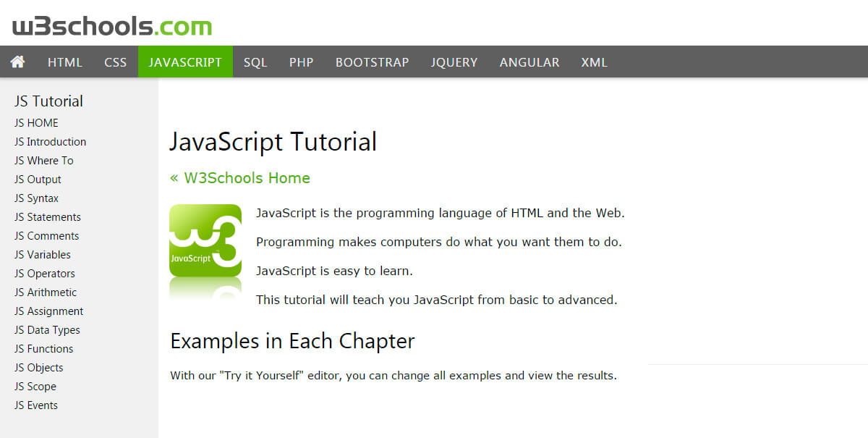
Task: Select JS Syntax in the sidebar
Action: 36,198
